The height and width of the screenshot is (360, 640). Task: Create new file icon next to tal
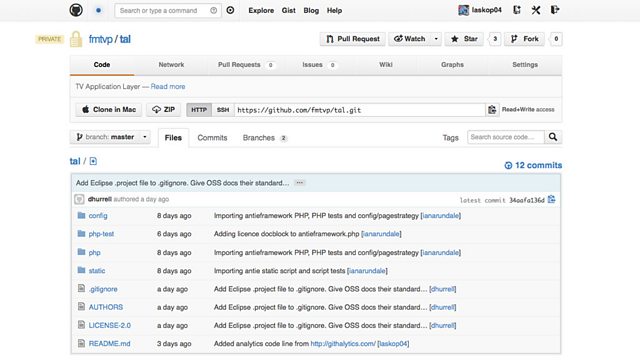(x=93, y=161)
